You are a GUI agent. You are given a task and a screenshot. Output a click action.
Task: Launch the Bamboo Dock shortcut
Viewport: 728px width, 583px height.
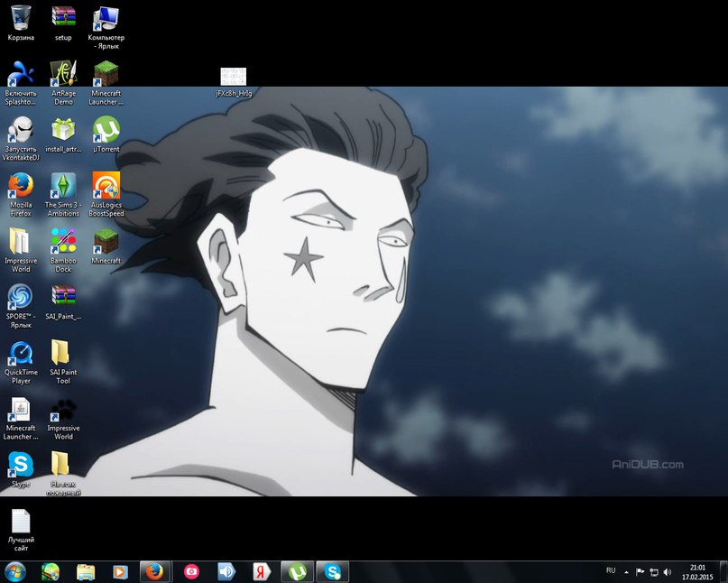pyautogui.click(x=63, y=250)
